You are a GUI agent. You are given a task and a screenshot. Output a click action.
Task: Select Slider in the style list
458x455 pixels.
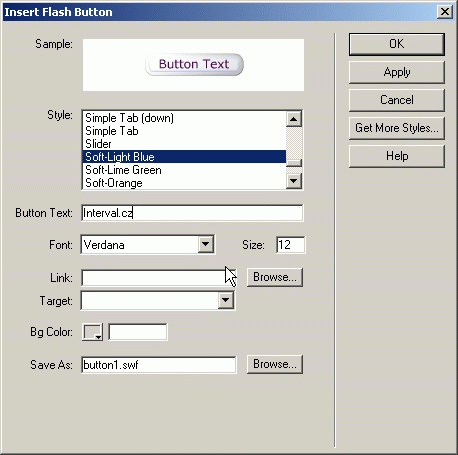184,144
